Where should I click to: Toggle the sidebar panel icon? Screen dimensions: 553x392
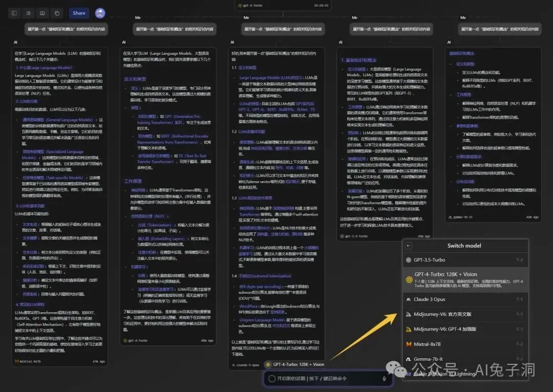[x=14, y=13]
